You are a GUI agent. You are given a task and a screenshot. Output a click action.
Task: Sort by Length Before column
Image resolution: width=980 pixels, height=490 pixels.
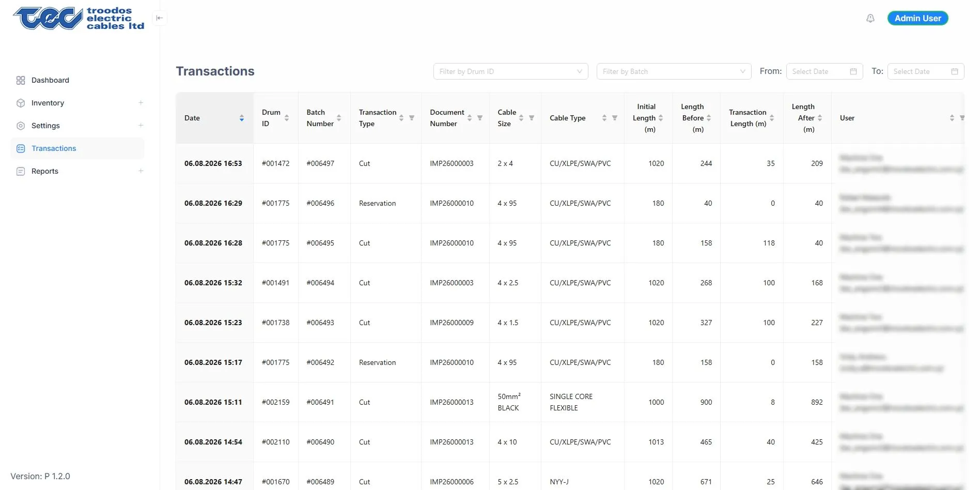click(x=709, y=118)
